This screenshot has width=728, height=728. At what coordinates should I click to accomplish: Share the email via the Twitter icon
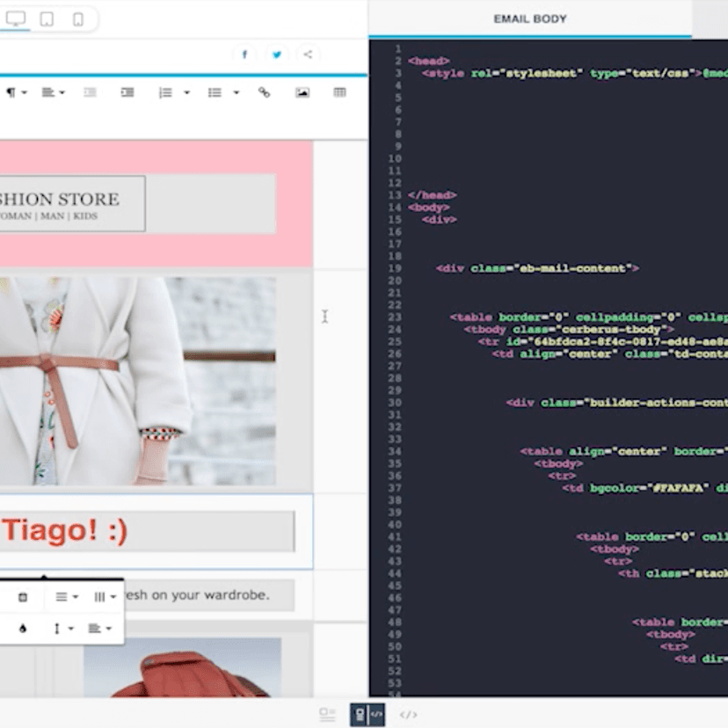click(276, 54)
